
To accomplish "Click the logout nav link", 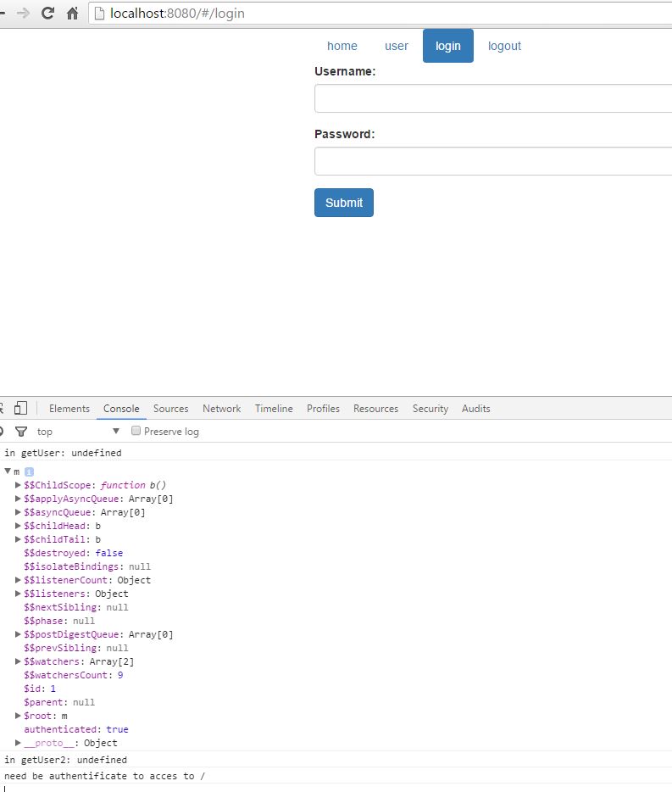I will coord(504,46).
